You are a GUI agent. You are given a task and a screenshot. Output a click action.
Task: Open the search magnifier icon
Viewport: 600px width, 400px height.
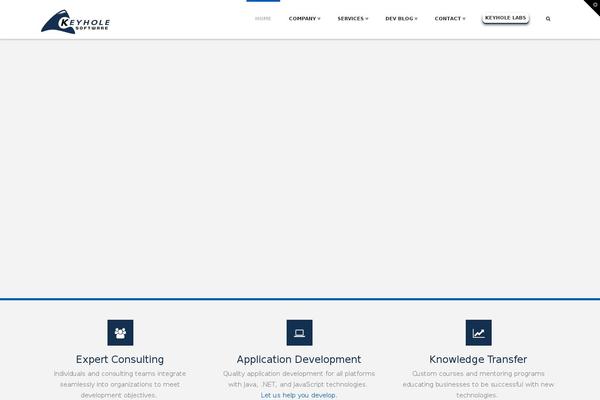tap(548, 18)
